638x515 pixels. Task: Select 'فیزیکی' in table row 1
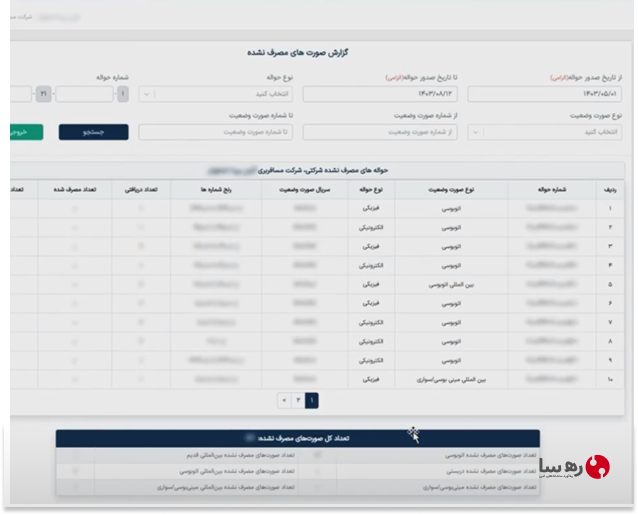371,208
